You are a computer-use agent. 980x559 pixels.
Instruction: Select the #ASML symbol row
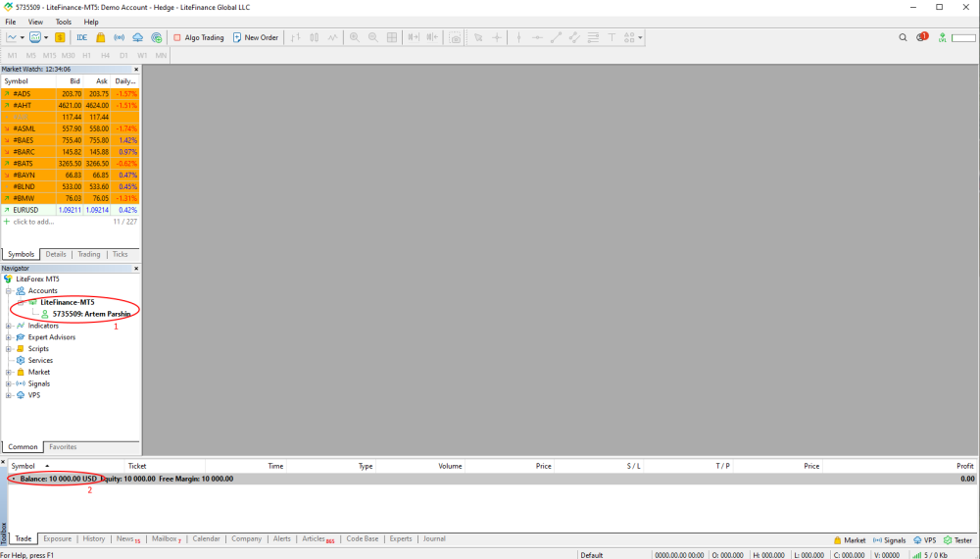coord(70,128)
